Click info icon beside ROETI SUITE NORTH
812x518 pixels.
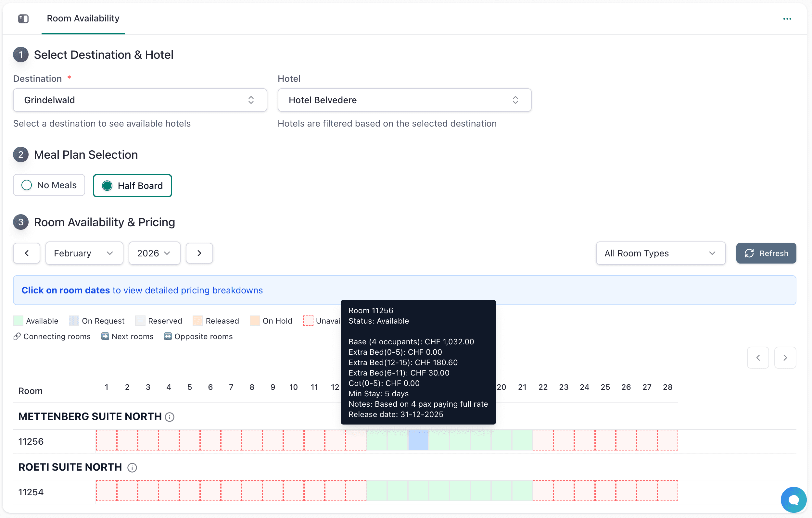[x=132, y=468]
